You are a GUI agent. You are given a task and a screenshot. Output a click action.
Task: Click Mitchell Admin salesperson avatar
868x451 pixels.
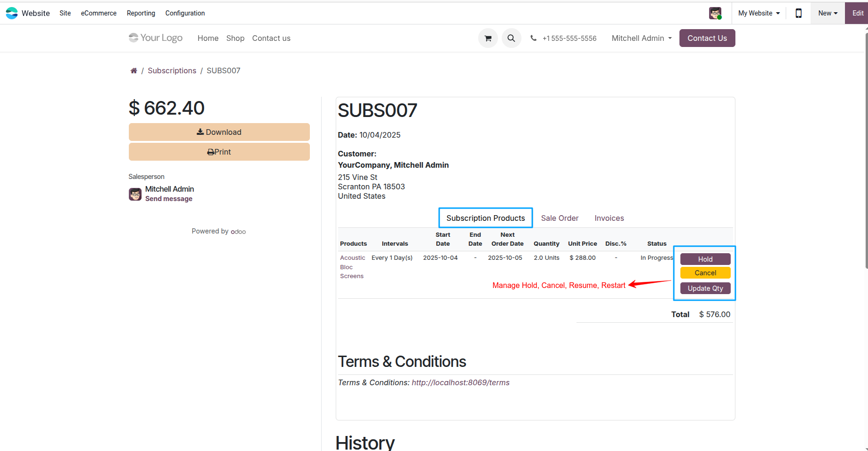click(x=135, y=194)
